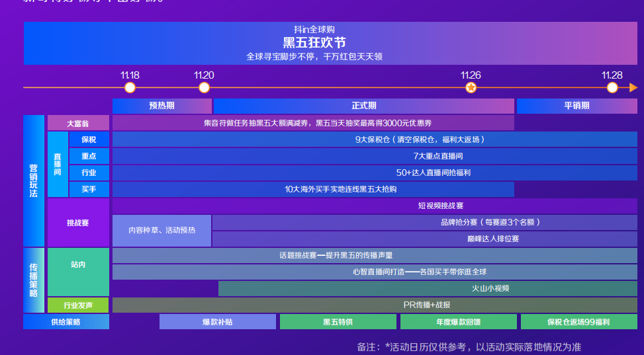Click the 11.20 timeline marker circle

click(204, 88)
